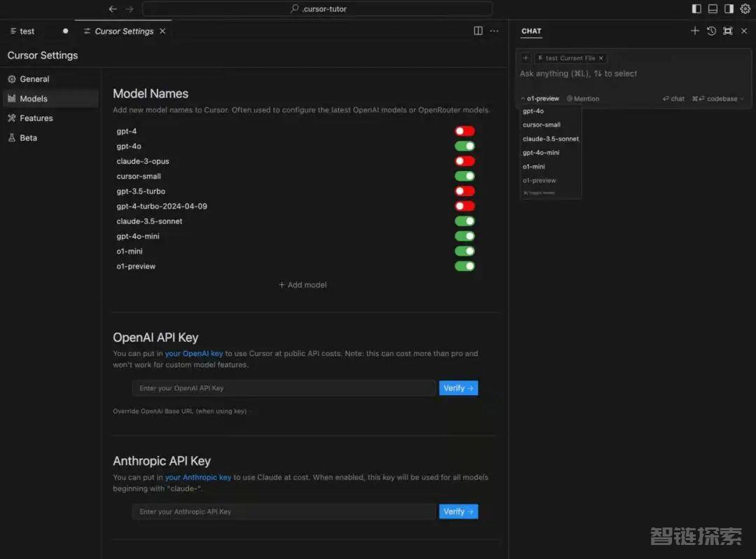Focus the OpenAI API Key input field

284,388
